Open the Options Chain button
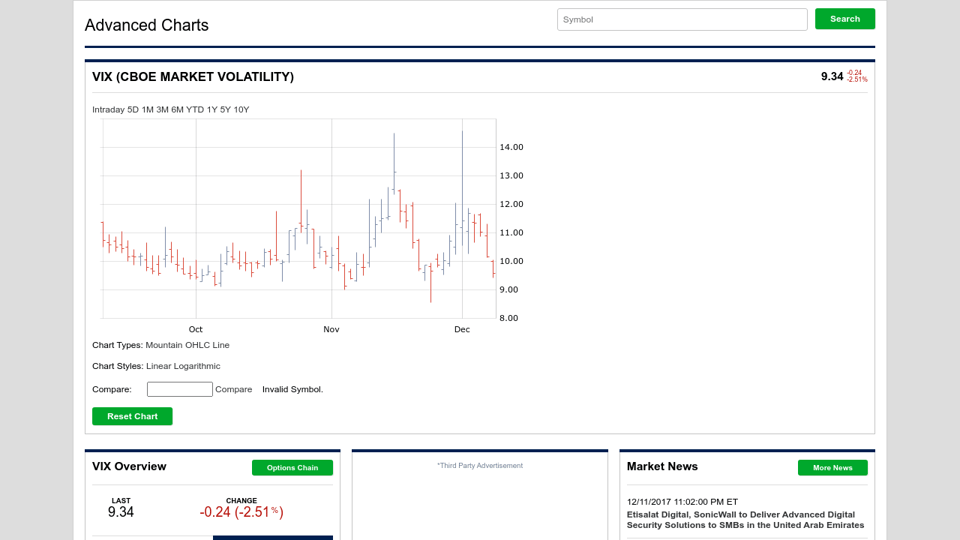This screenshot has width=960, height=540. pyautogui.click(x=292, y=468)
